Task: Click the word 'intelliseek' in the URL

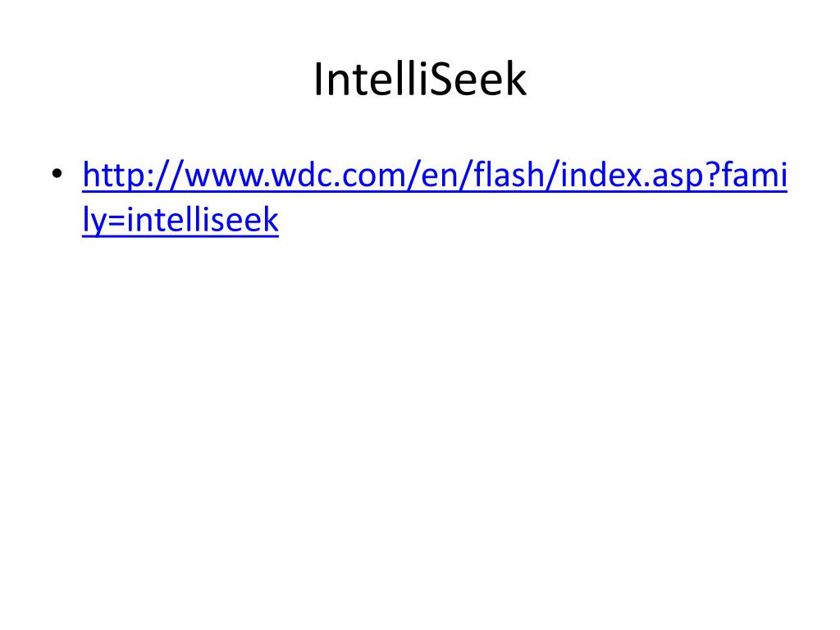Action: [203, 220]
